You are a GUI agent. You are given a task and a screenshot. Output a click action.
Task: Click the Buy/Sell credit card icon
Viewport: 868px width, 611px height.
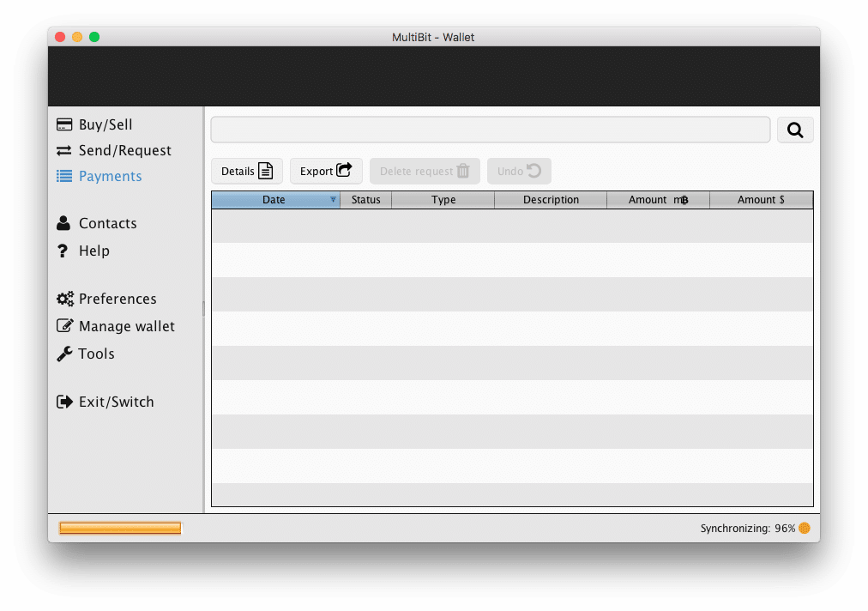point(64,124)
